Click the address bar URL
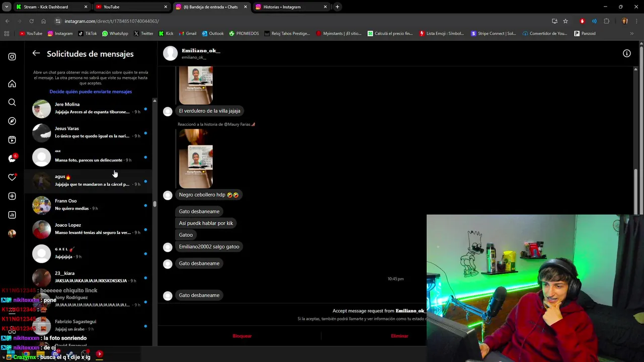Viewport: 644px width, 362px height. 112,21
